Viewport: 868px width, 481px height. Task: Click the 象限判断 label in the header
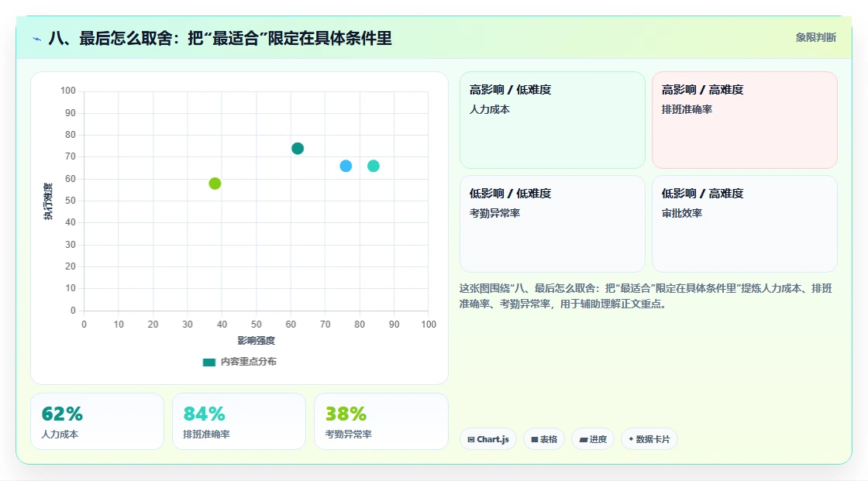(816, 38)
